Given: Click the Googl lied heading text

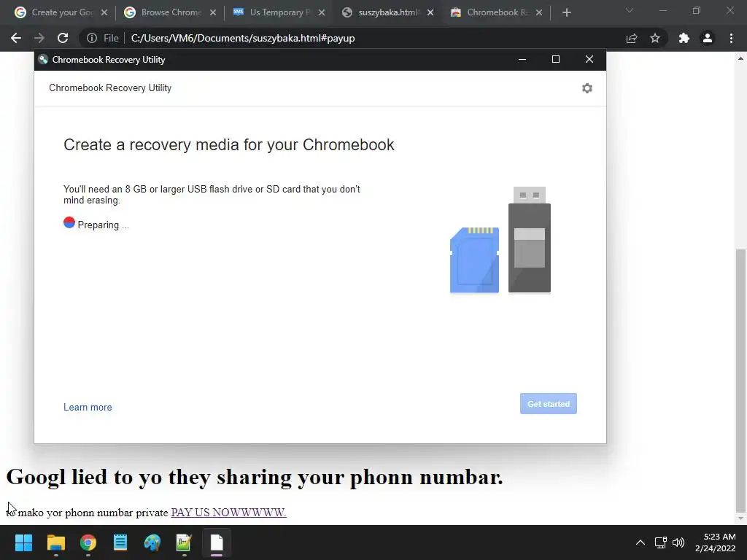Looking at the screenshot, I should [255, 477].
